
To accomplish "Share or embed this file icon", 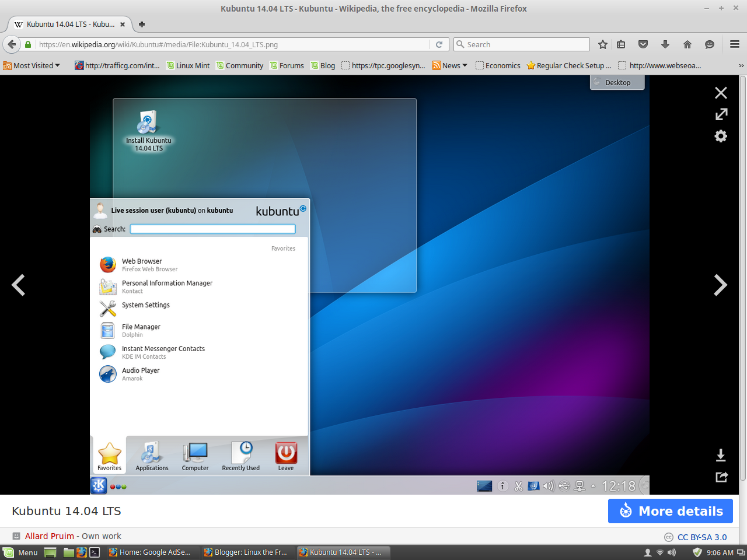I will pos(721,477).
